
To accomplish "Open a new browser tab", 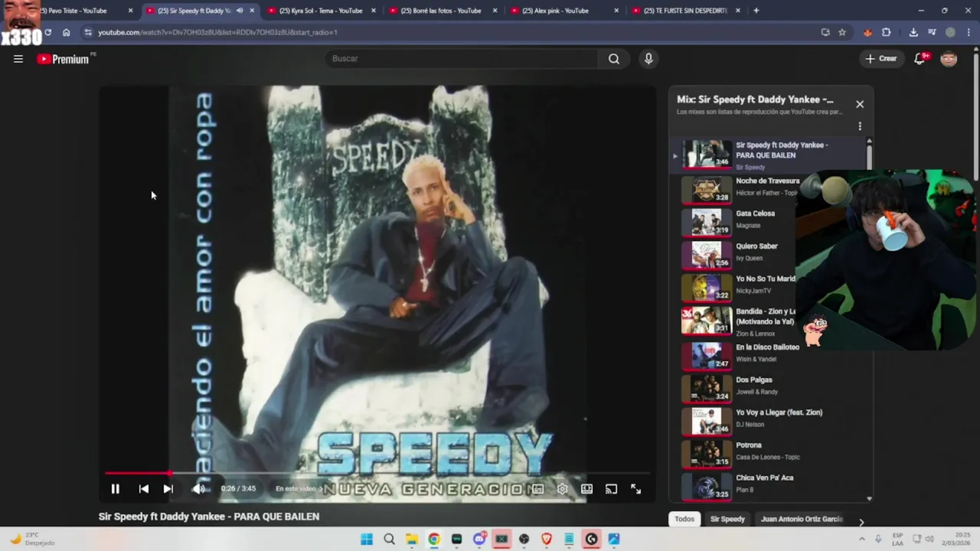I will click(x=756, y=11).
